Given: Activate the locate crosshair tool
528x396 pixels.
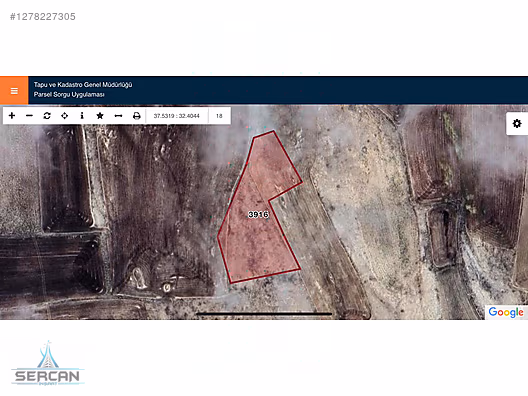Looking at the screenshot, I should click(64, 116).
